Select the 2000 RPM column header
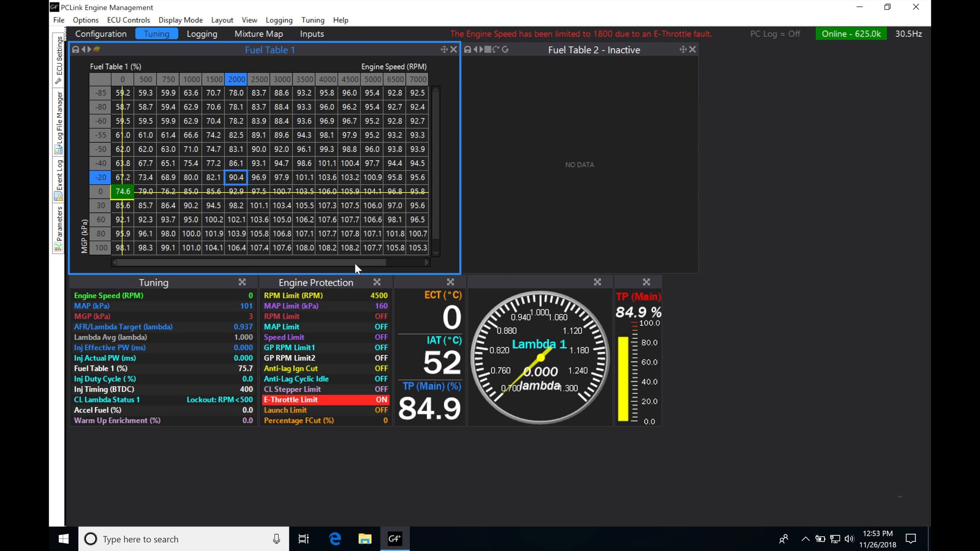The height and width of the screenshot is (551, 980). coord(236,79)
